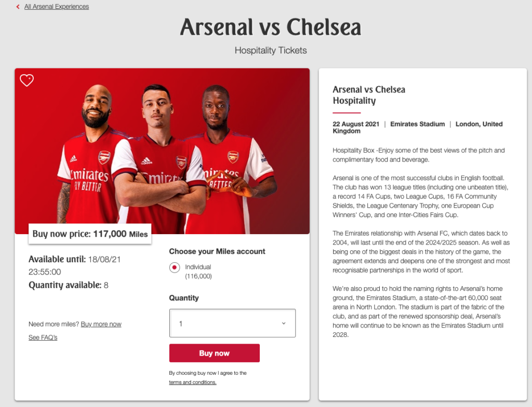
Task: Open the terms and conditions link
Action: pyautogui.click(x=193, y=382)
